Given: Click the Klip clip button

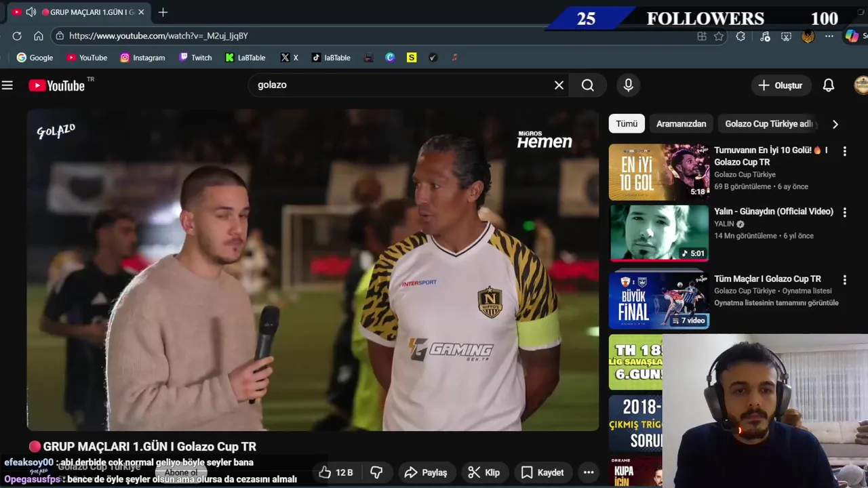Looking at the screenshot, I should [484, 472].
